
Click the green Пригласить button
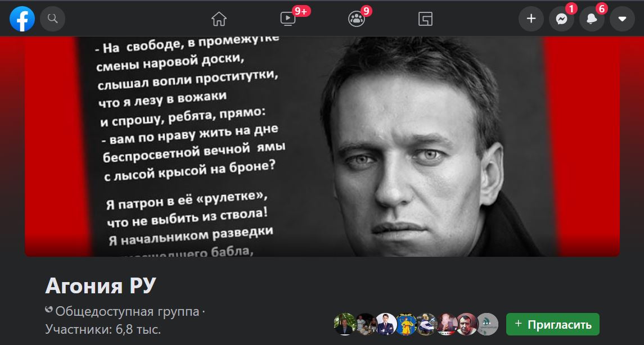[x=553, y=324]
